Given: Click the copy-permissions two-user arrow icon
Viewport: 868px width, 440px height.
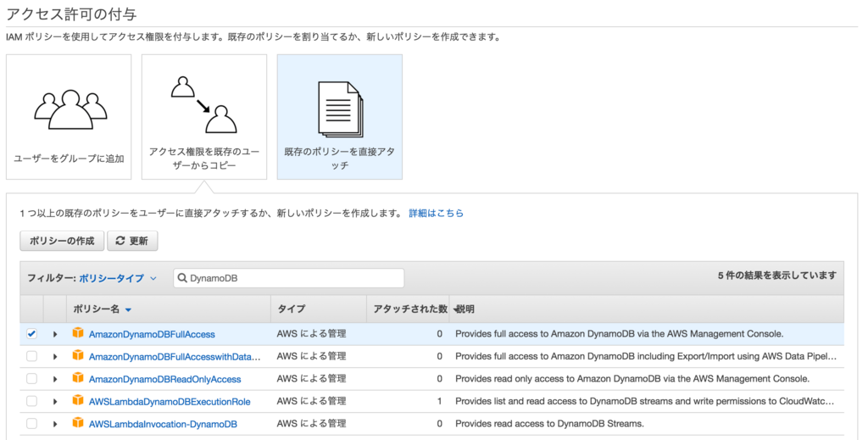Looking at the screenshot, I should coord(203,105).
